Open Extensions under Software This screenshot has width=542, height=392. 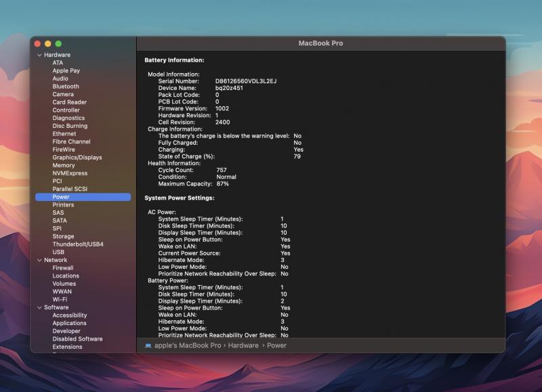[x=67, y=347]
